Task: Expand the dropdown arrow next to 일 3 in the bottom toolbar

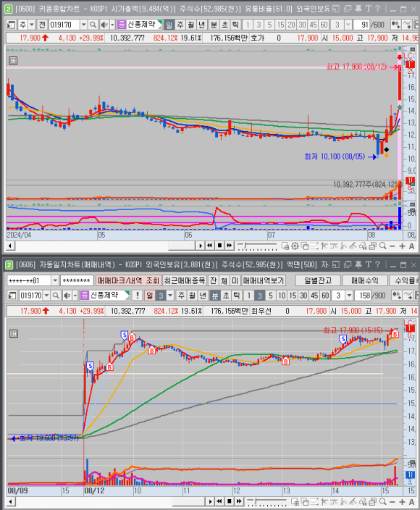Action: click(x=170, y=296)
